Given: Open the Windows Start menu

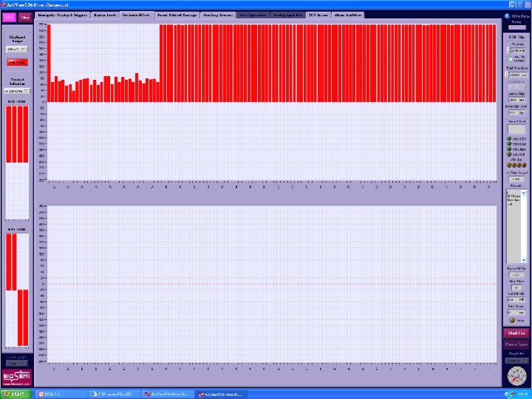Looking at the screenshot, I should click(16, 395).
